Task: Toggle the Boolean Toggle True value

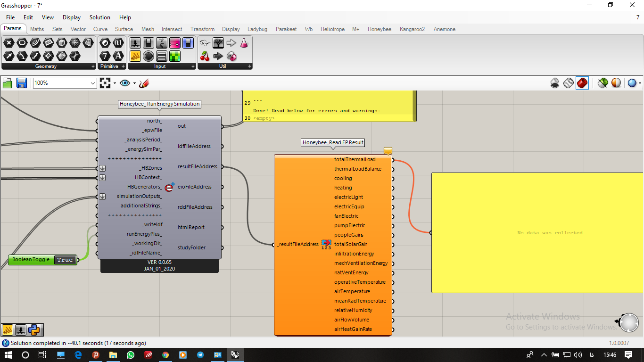Action: click(65, 260)
